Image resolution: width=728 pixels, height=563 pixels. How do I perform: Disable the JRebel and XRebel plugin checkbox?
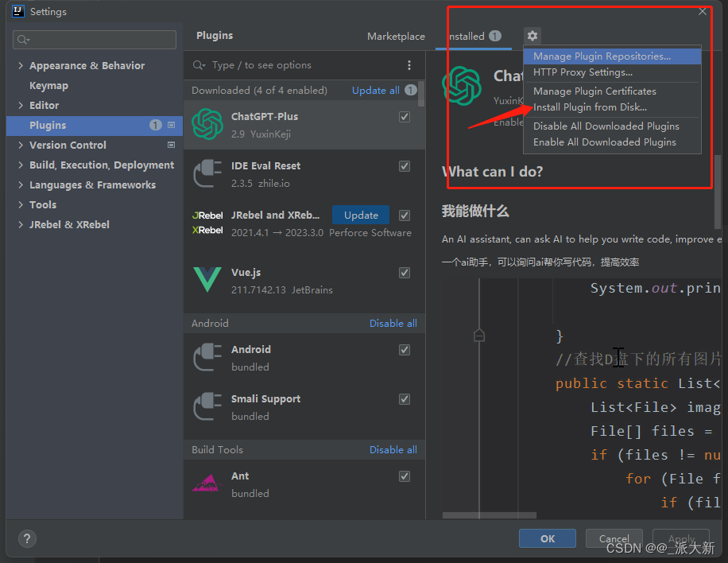click(405, 215)
